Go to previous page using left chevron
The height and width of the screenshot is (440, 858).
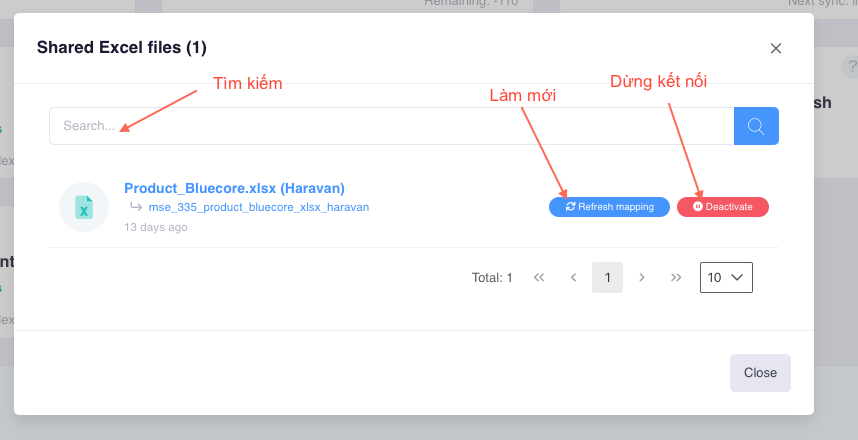tap(573, 277)
